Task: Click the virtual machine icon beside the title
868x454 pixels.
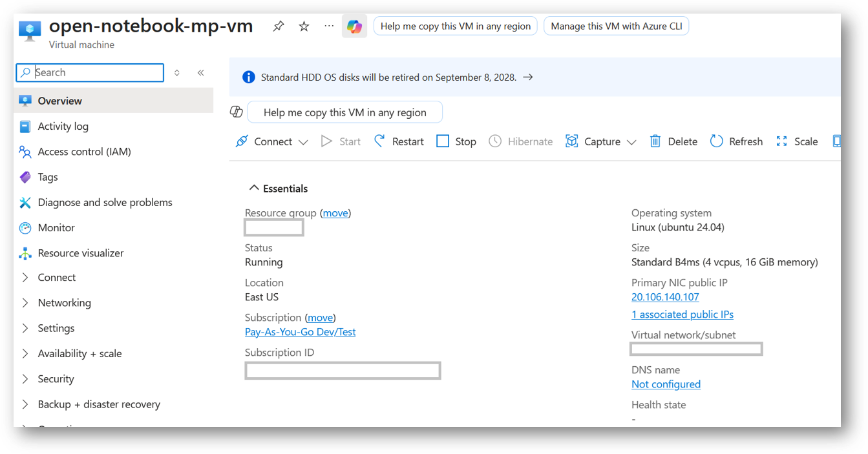Action: (x=30, y=30)
